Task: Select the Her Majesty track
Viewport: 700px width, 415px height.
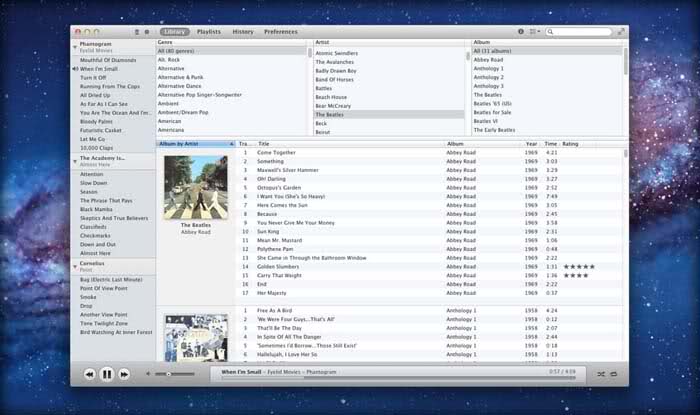Action: point(429,293)
